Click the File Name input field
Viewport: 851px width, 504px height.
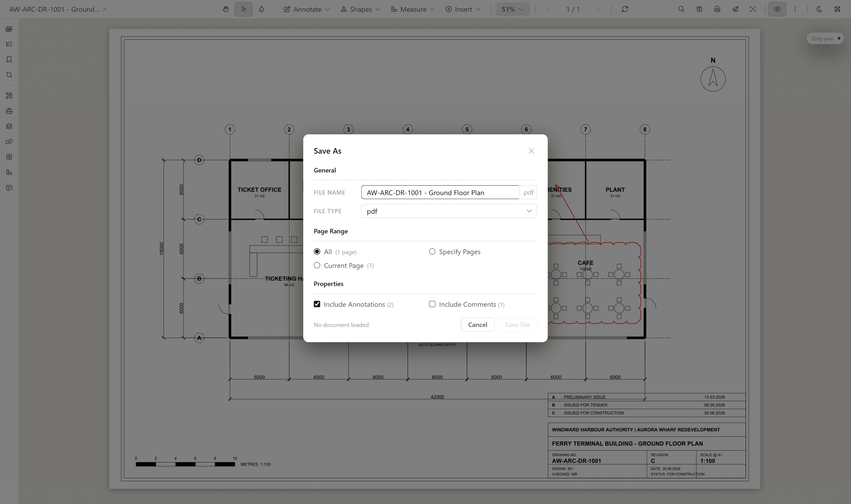pos(440,192)
